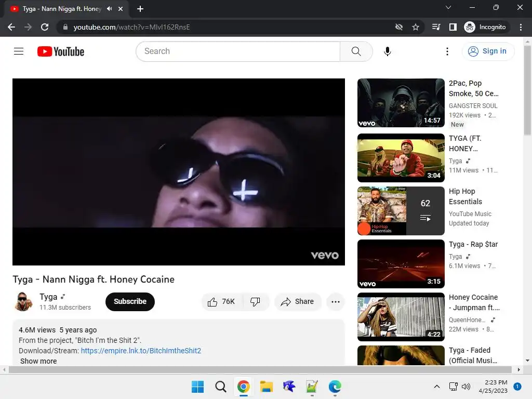Open YouTube settings three-dot menu
Image resolution: width=532 pixels, height=399 pixels.
click(447, 51)
